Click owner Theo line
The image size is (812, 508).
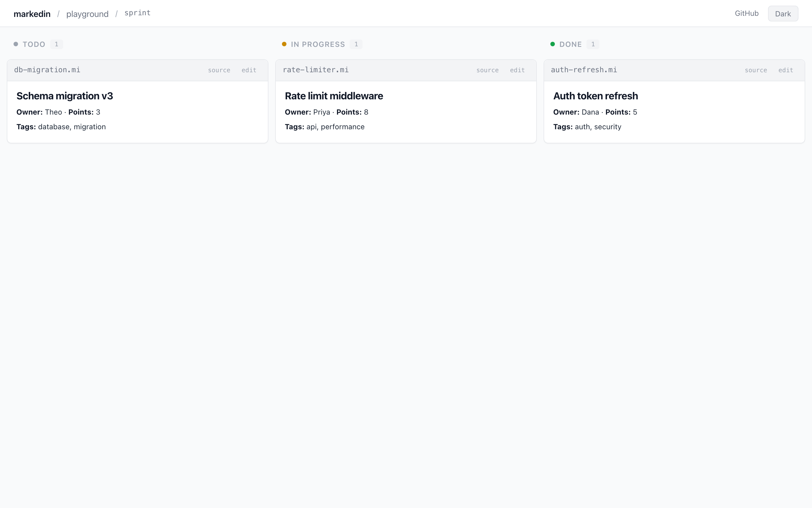pyautogui.click(x=58, y=112)
